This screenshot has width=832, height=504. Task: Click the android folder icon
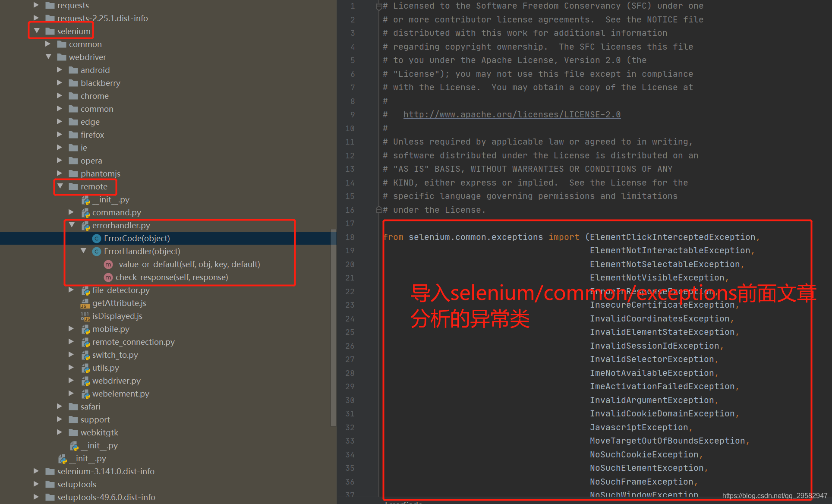tap(73, 70)
